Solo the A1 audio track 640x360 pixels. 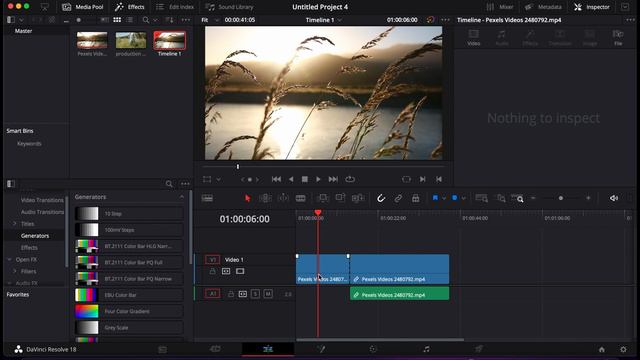pos(256,294)
